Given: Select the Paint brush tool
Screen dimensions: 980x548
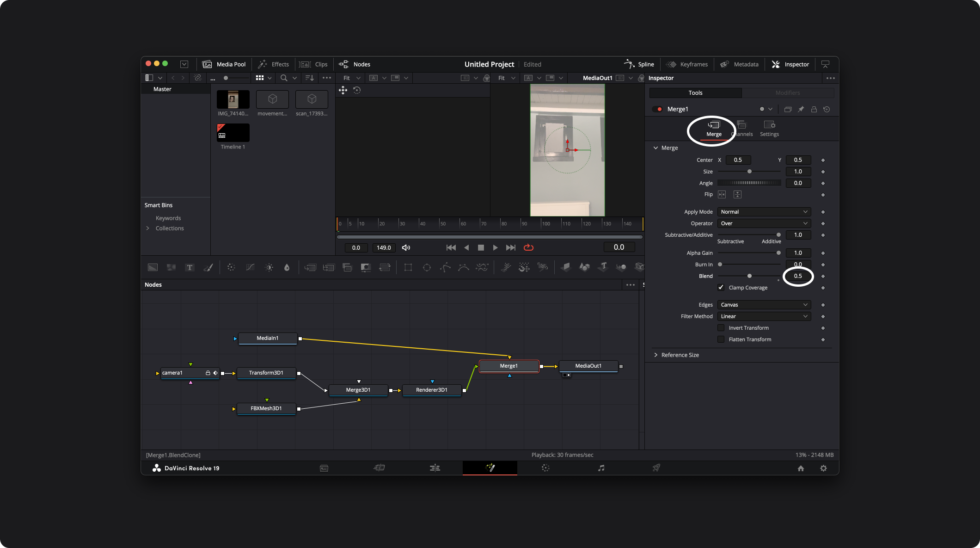Looking at the screenshot, I should [208, 267].
